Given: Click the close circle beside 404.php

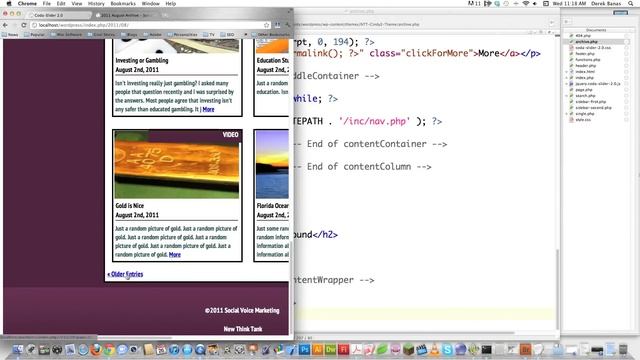Looking at the screenshot, I should pos(627,36).
